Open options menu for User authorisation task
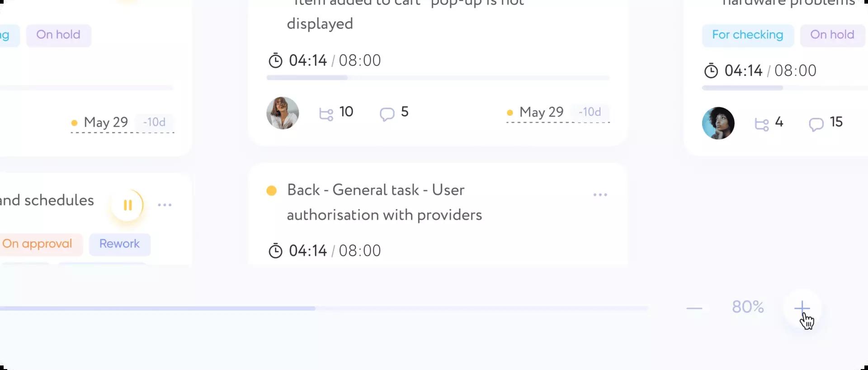The image size is (868, 370). click(x=600, y=195)
